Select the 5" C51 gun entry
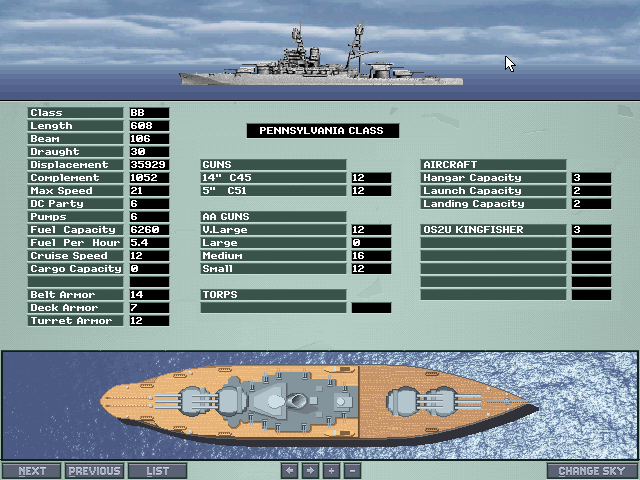The image size is (640, 480). pyautogui.click(x=273, y=191)
